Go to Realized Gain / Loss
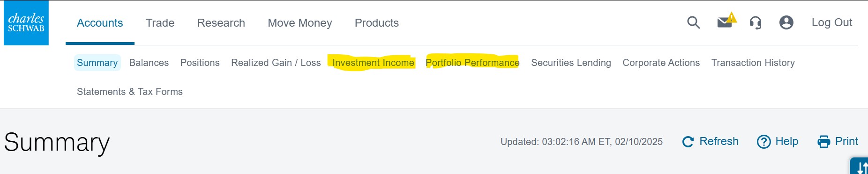The width and height of the screenshot is (868, 174). 276,63
